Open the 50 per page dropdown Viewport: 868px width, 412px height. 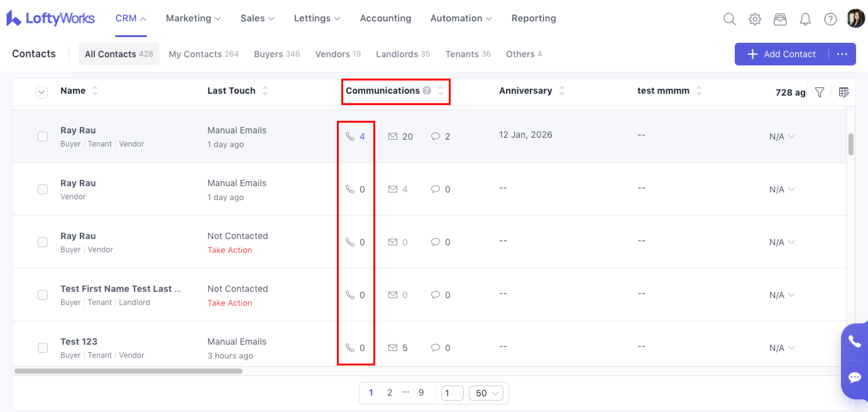click(486, 393)
